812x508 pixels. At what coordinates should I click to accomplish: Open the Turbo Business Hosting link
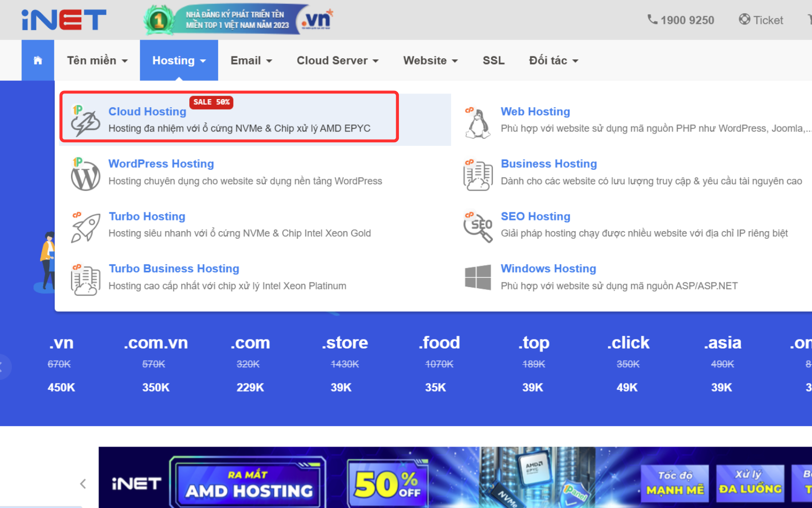174,268
